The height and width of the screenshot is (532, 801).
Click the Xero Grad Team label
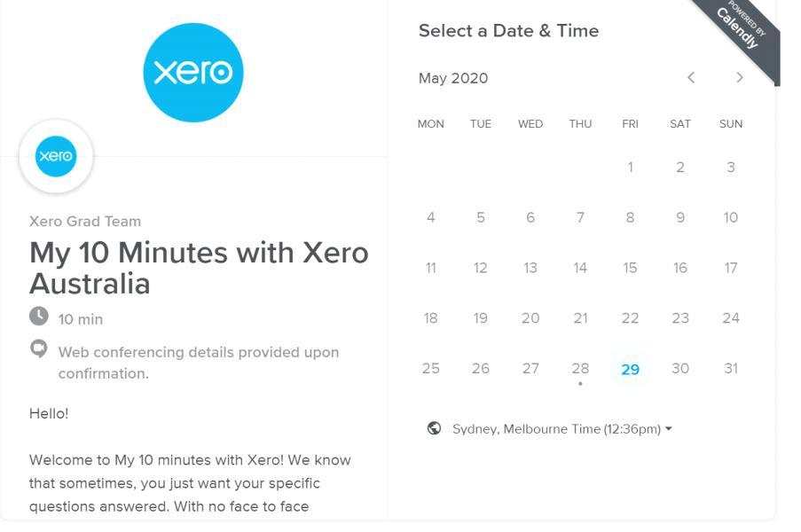pos(85,221)
